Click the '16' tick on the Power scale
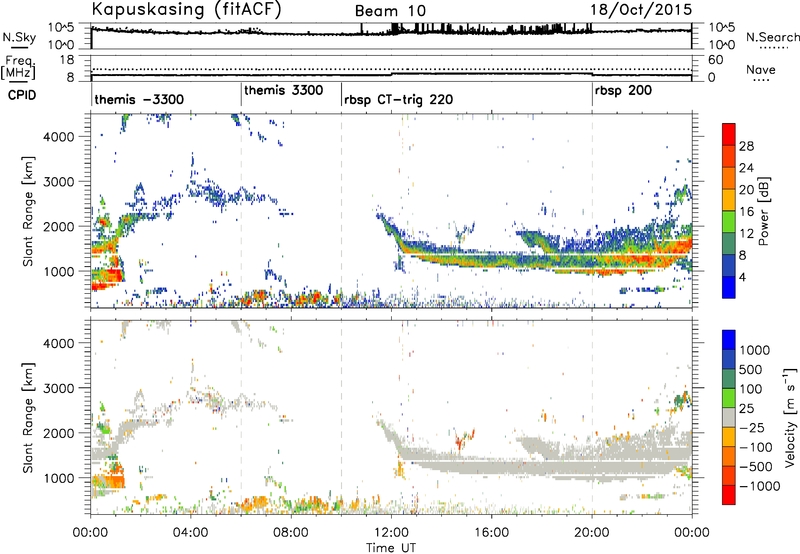The image size is (800, 554). (746, 212)
